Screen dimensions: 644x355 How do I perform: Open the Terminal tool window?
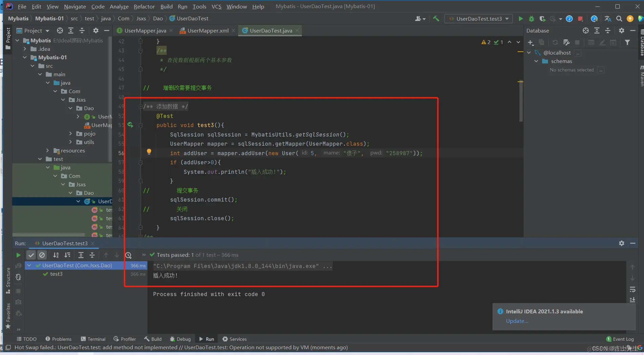[93, 339]
